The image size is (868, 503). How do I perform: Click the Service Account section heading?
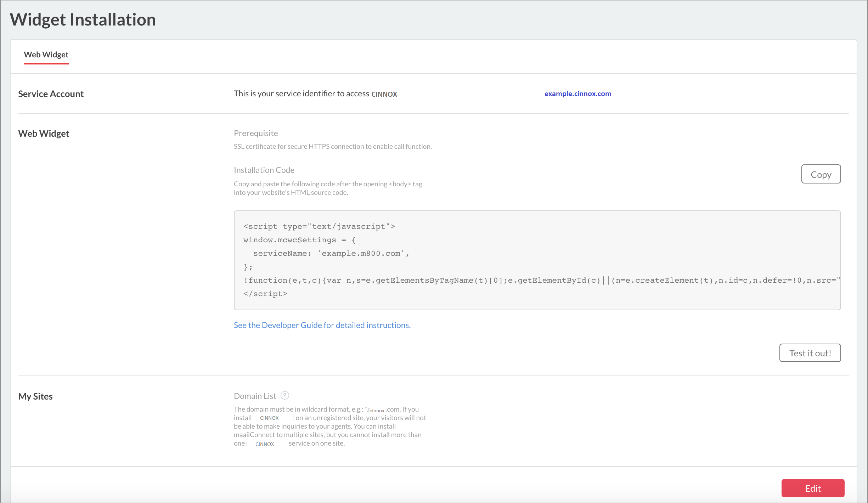(51, 94)
